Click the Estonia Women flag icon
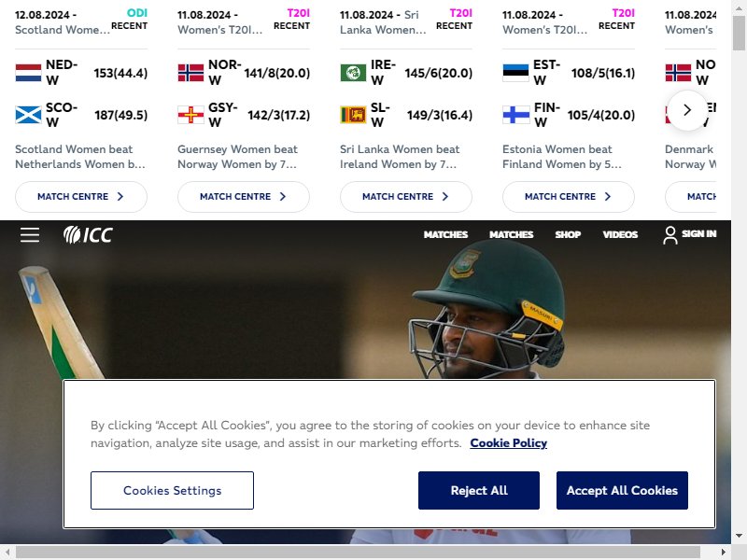747x560 pixels. (x=515, y=73)
